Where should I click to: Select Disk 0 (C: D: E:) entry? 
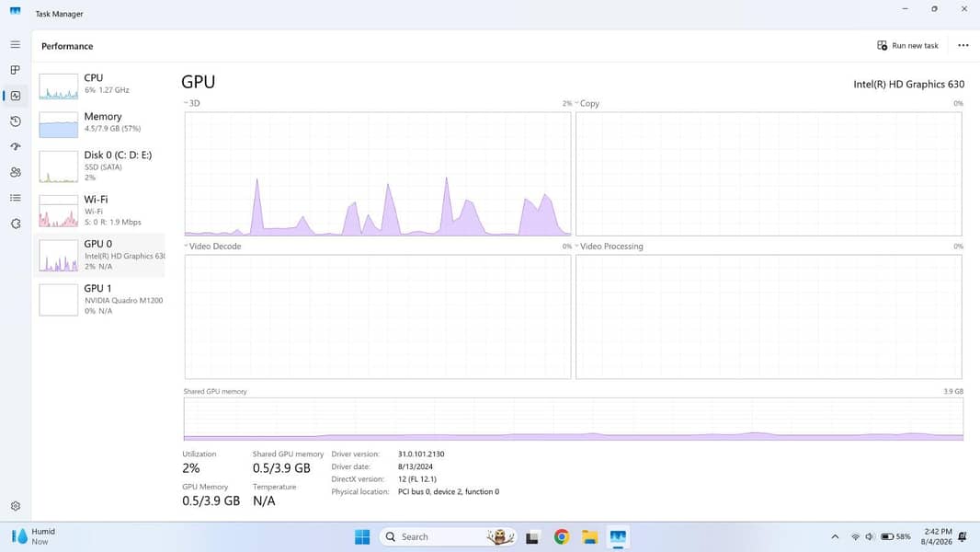point(100,166)
